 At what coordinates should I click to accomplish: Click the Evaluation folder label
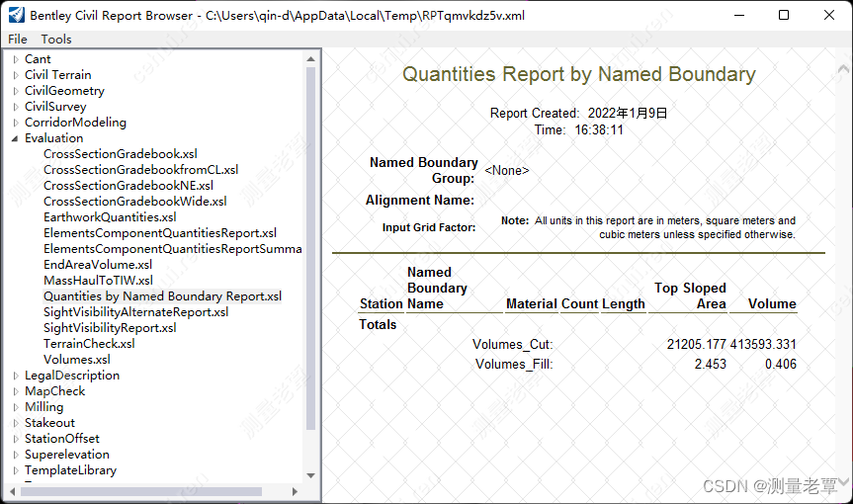(53, 137)
